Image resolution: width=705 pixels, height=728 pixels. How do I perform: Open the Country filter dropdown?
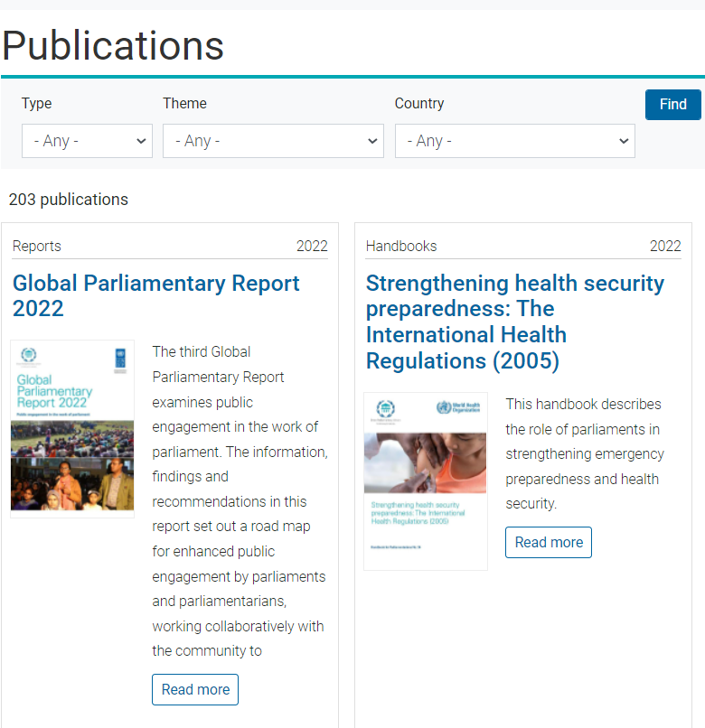(515, 141)
